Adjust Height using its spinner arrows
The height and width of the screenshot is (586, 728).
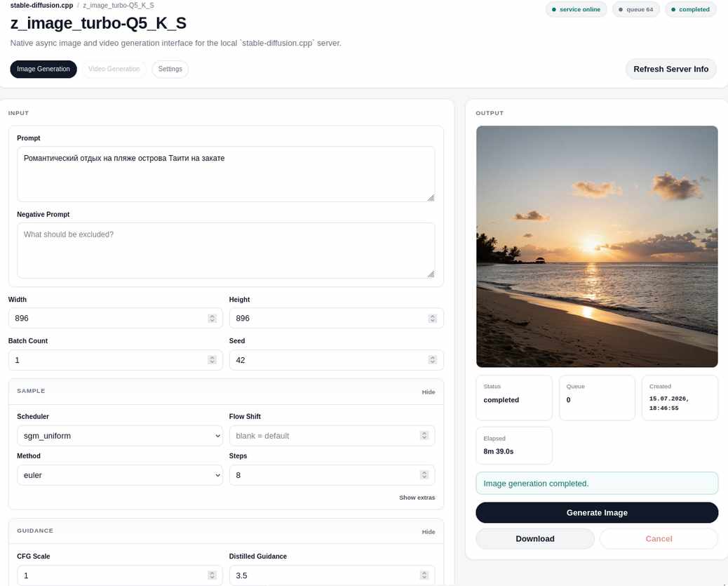[432, 319]
